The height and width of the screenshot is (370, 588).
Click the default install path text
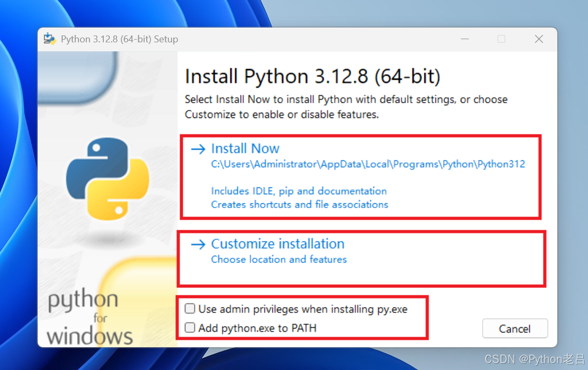pyautogui.click(x=368, y=164)
